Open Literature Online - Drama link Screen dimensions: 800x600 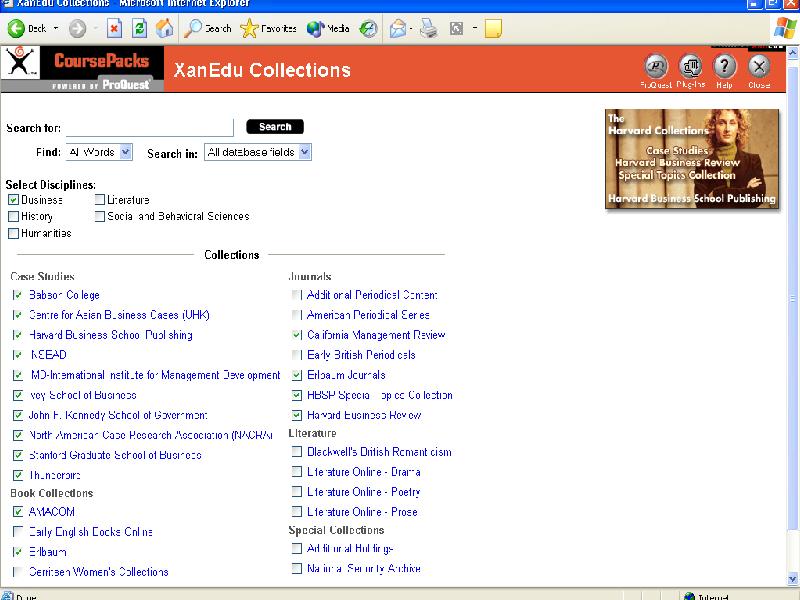click(x=363, y=472)
